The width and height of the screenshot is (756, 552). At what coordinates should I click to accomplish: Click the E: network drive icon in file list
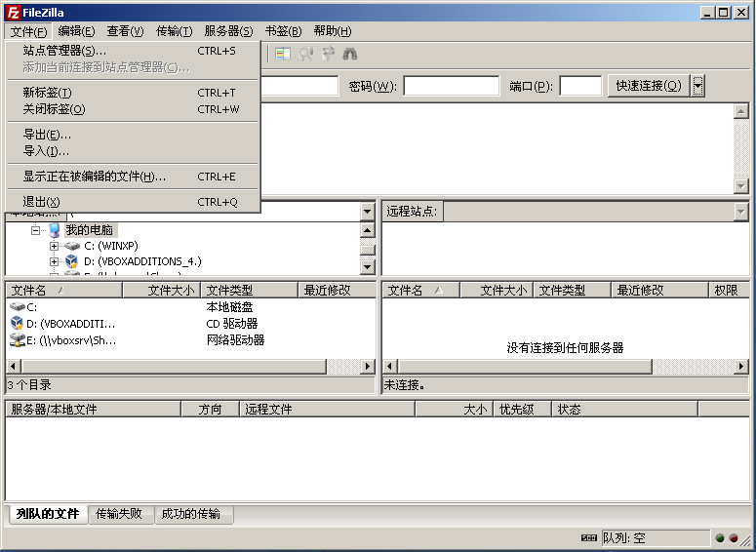(x=18, y=339)
